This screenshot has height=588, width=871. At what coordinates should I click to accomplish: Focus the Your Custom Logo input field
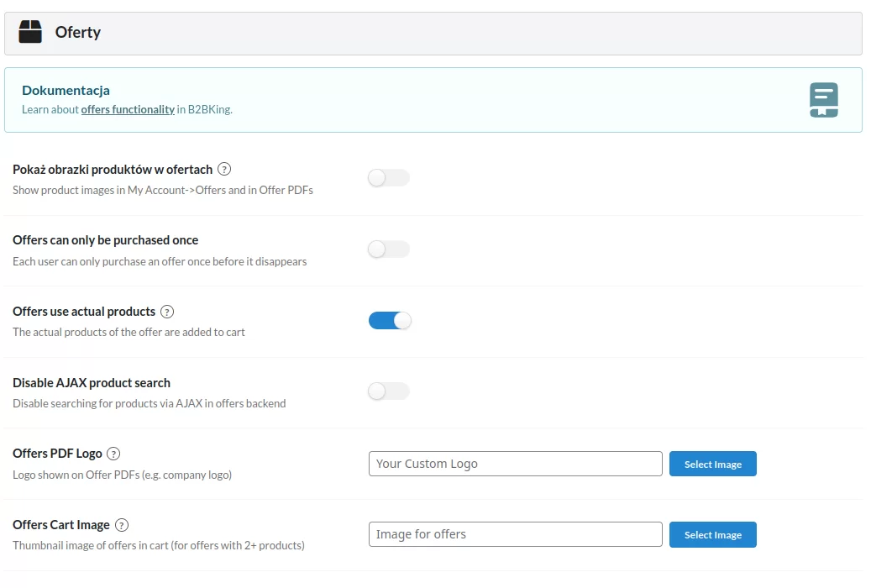(515, 464)
